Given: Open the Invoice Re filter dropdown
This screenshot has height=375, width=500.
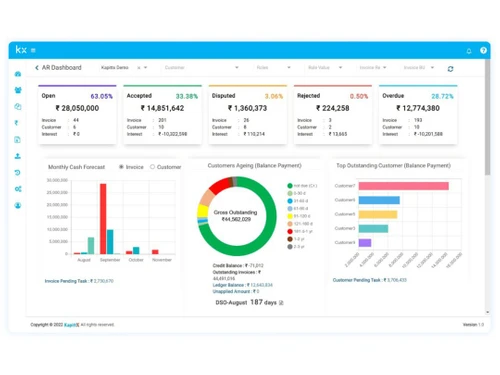Looking at the screenshot, I should 373,68.
